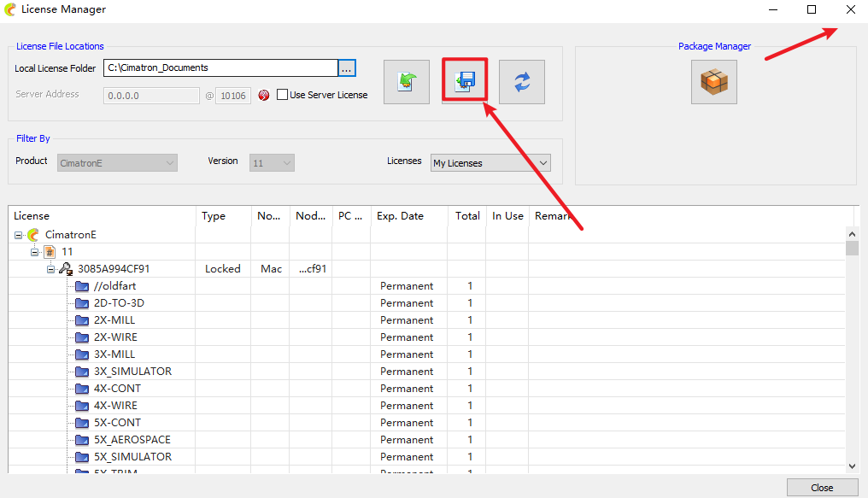Viewport: 868px width, 498px height.
Task: Click the save license file icon
Action: tap(464, 82)
